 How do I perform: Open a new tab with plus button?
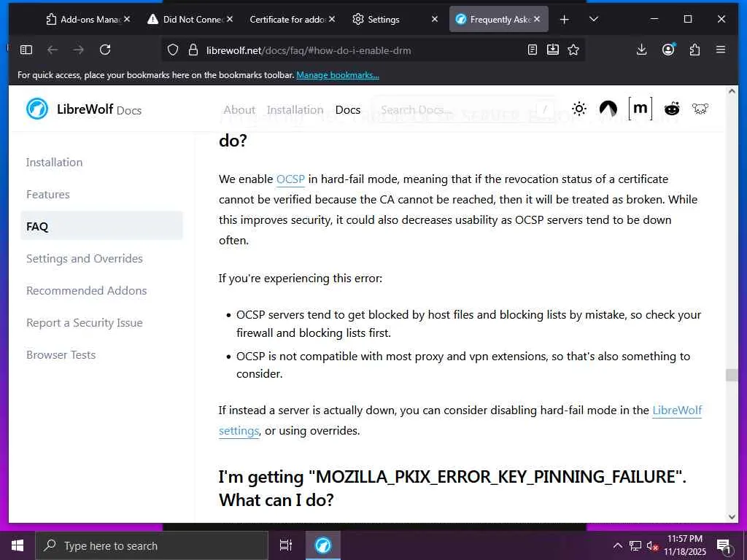pyautogui.click(x=564, y=19)
